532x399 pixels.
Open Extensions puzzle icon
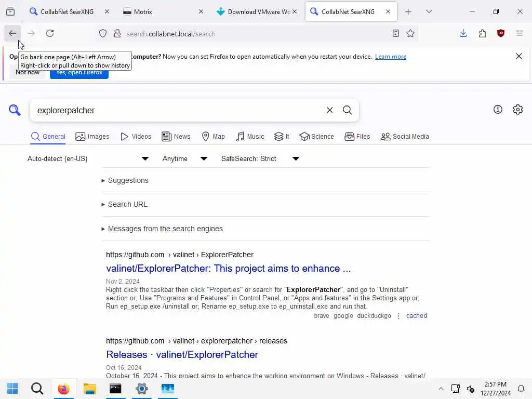click(x=482, y=33)
